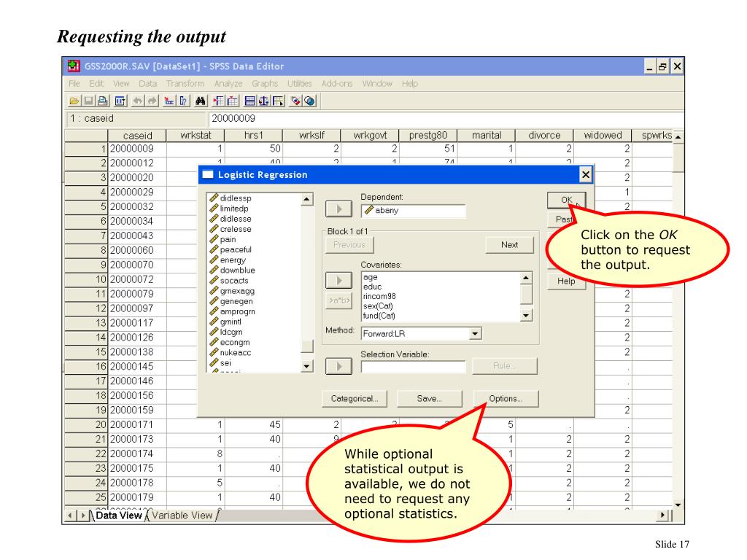Click the empty Selection Variable field
The height and width of the screenshot is (560, 747).
(x=413, y=367)
